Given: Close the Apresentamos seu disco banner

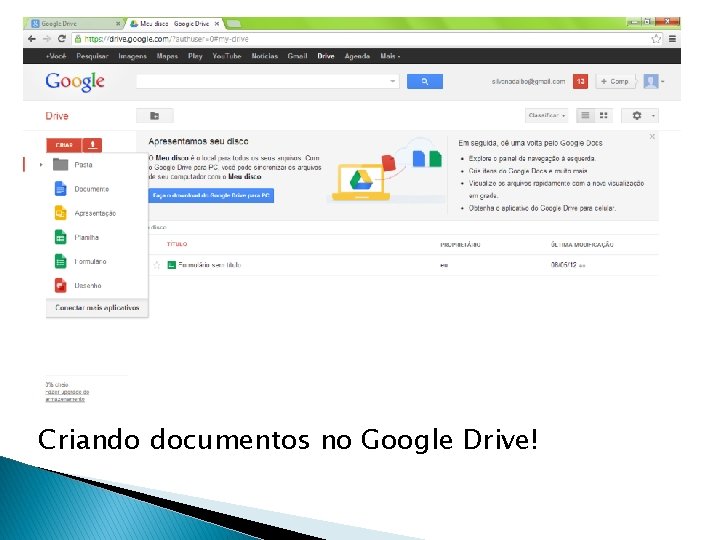Looking at the screenshot, I should click(x=652, y=136).
